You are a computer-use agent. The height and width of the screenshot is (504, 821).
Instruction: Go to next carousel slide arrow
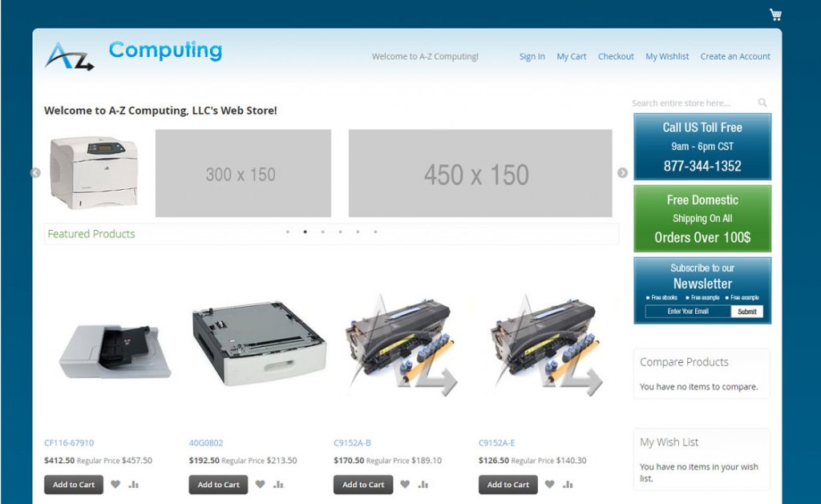(622, 173)
